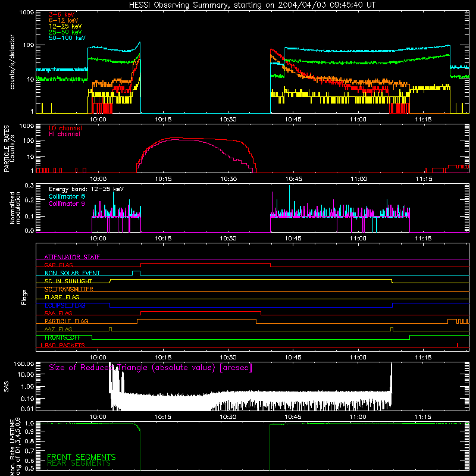Click the SC_TRANSMITTER flag label
The image size is (476, 476).
69,289
